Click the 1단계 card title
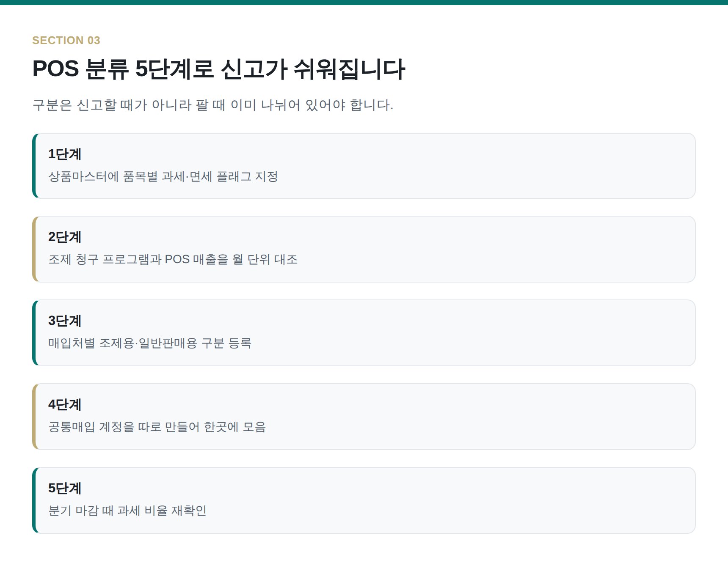This screenshot has height=571, width=728. click(64, 154)
